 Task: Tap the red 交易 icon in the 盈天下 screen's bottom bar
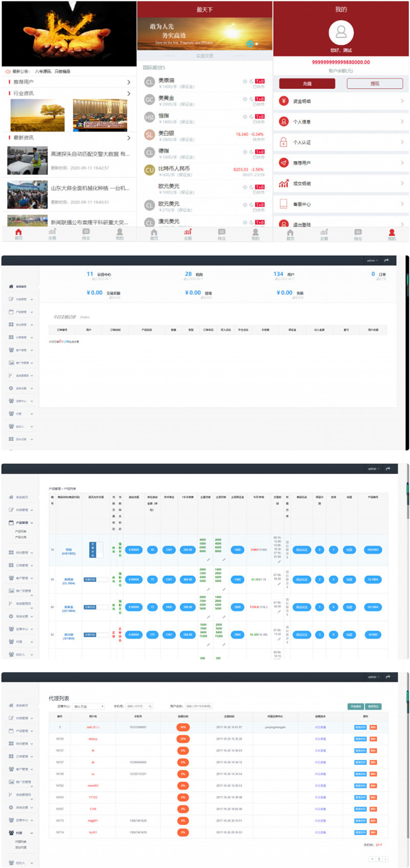[x=188, y=233]
